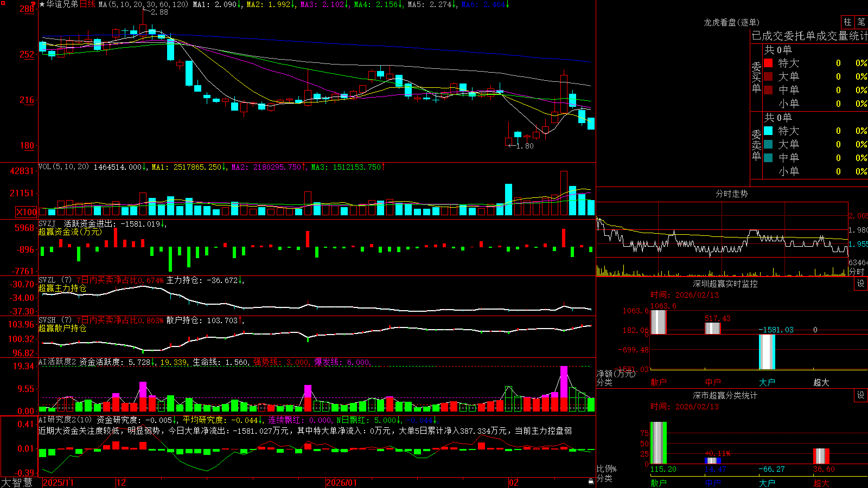Click the dark red 中单 swatch under 委买单
The height and width of the screenshot is (488, 868).
[x=768, y=90]
